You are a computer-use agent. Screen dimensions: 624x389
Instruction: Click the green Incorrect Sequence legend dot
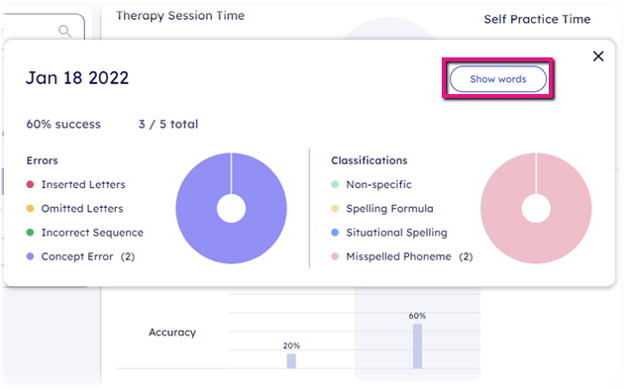[30, 232]
